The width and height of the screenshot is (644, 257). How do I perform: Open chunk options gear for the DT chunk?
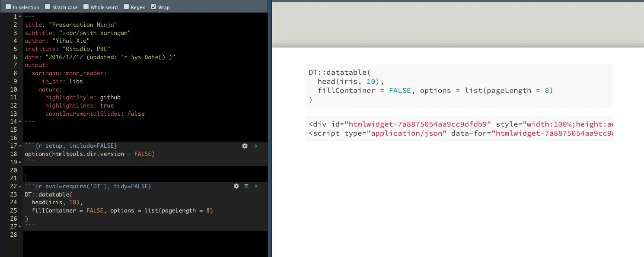pyautogui.click(x=236, y=186)
